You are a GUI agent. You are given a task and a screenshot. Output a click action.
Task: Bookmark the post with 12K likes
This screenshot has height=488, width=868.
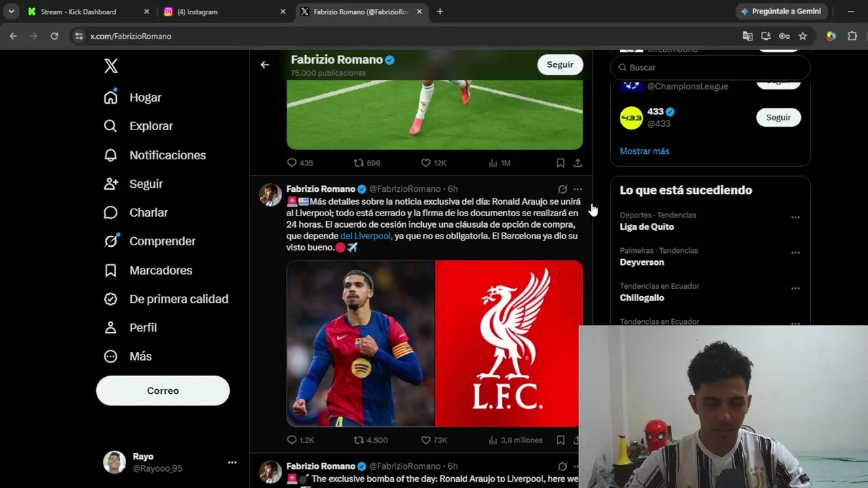[x=560, y=163]
